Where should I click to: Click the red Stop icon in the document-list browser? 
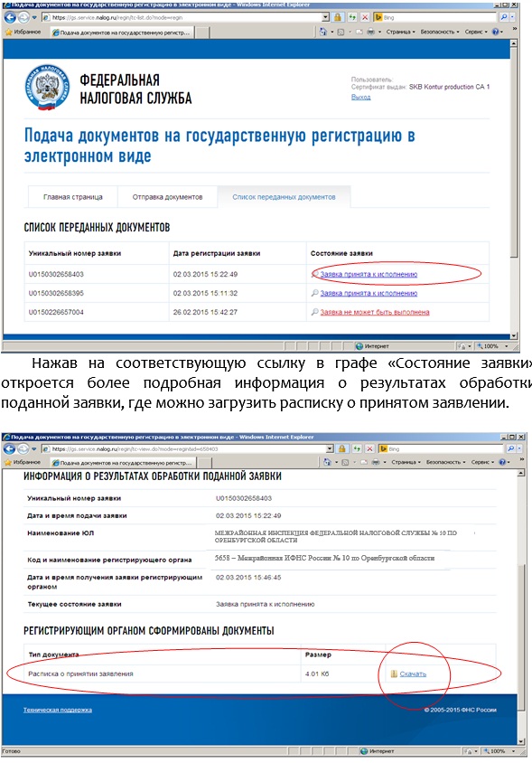[365, 17]
